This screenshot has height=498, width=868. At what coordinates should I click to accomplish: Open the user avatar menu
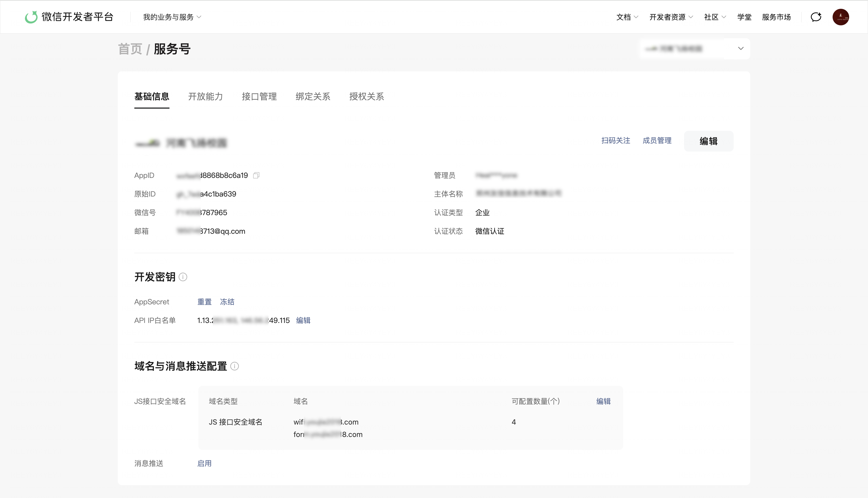click(x=841, y=17)
